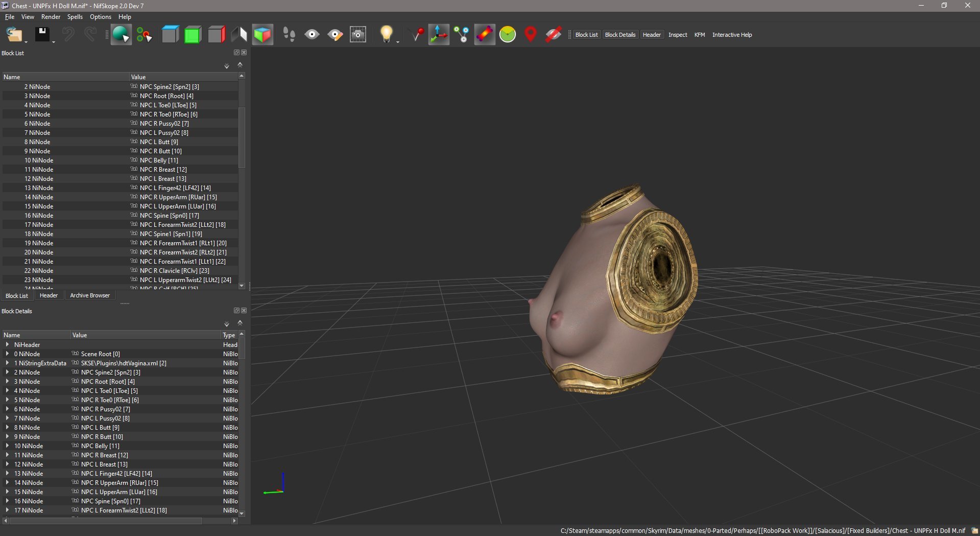The image size is (980, 536).
Task: Expand all in Block List panel
Action: (227, 66)
